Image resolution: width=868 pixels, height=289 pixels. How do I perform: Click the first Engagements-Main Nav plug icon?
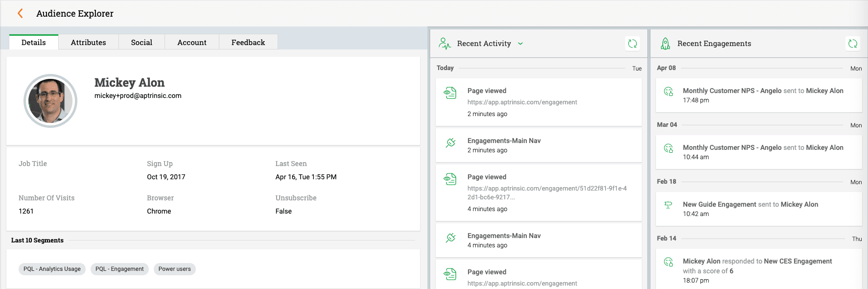coord(450,143)
